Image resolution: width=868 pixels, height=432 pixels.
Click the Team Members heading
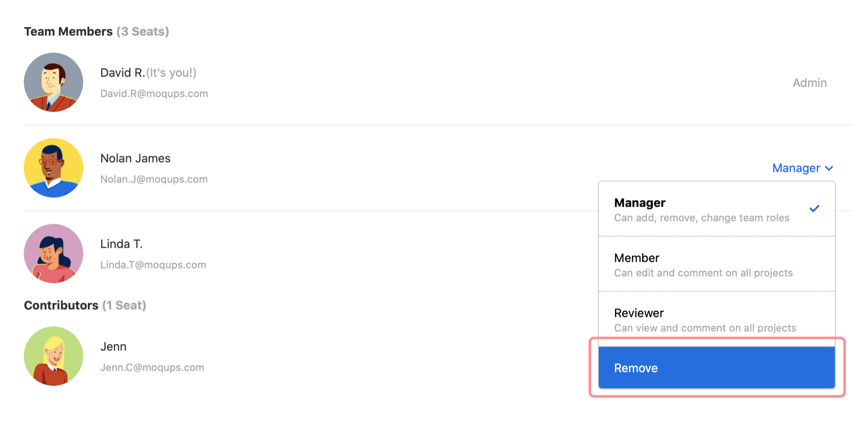coord(68,31)
